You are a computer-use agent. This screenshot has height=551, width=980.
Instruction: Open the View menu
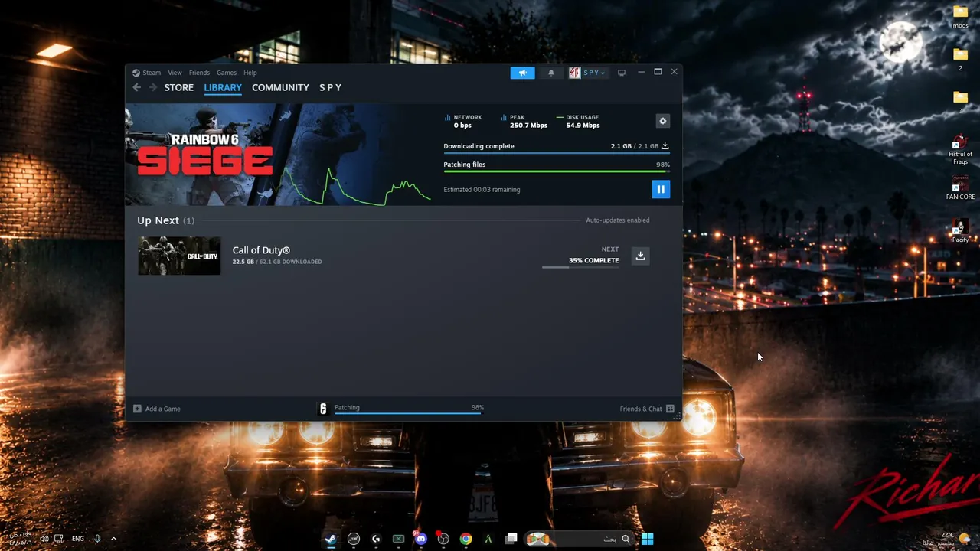175,73
